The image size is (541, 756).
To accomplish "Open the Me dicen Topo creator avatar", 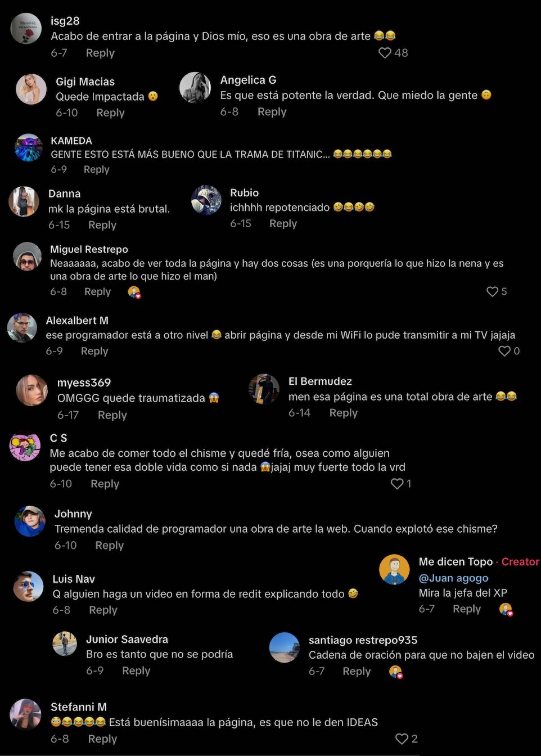I will pyautogui.click(x=394, y=569).
